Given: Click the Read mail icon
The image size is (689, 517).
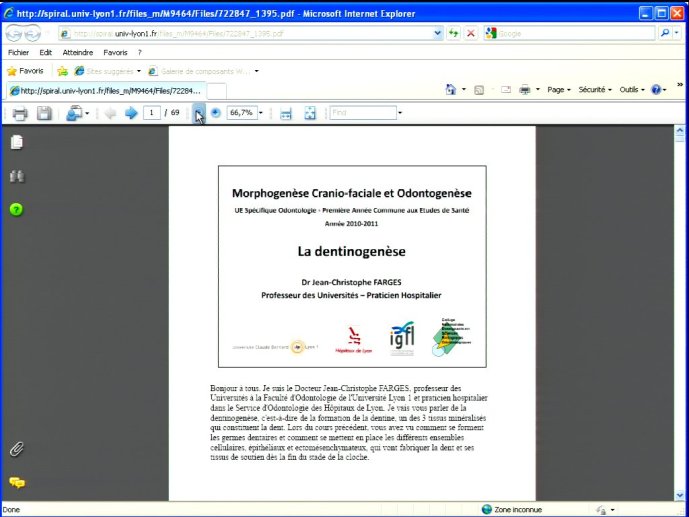Looking at the screenshot, I should 506,90.
